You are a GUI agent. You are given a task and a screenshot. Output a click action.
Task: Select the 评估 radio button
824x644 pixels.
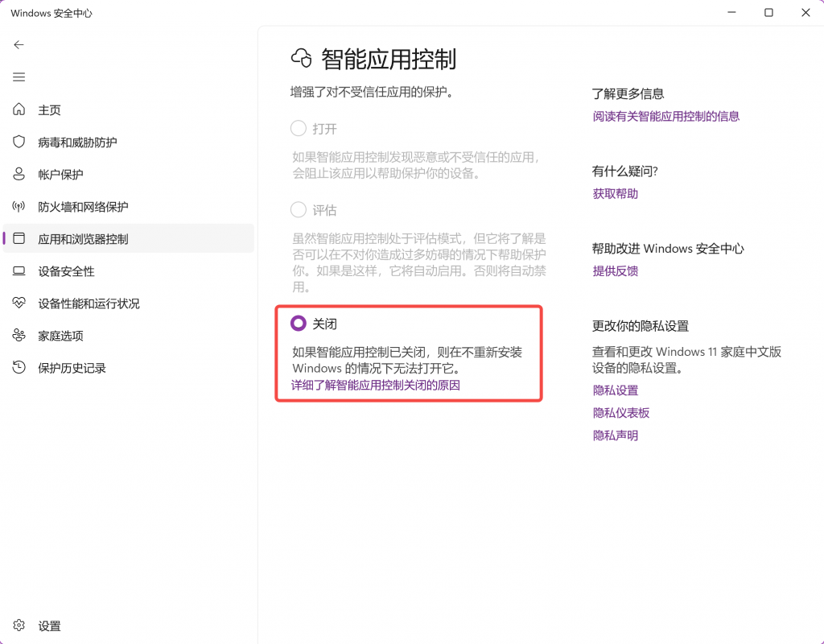tap(299, 210)
